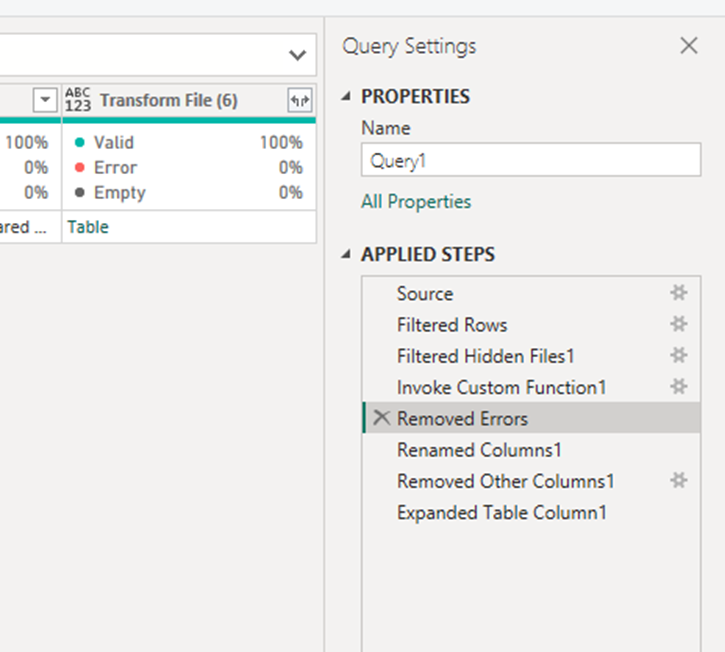
Task: Expand the Transform File (6) column tables
Action: click(x=300, y=100)
